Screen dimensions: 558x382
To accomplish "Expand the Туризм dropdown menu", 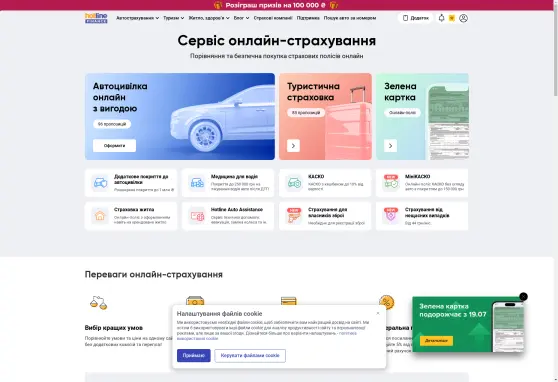I will (174, 18).
